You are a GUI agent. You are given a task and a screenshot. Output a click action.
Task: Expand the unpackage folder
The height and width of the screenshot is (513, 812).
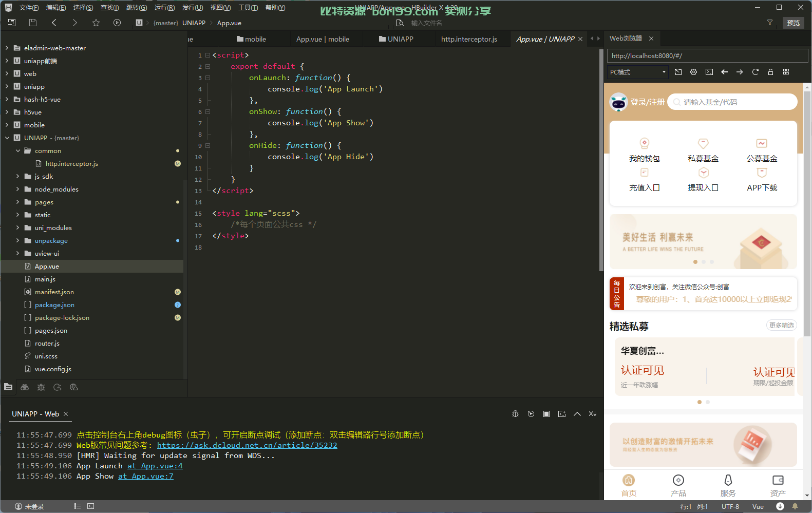click(17, 240)
